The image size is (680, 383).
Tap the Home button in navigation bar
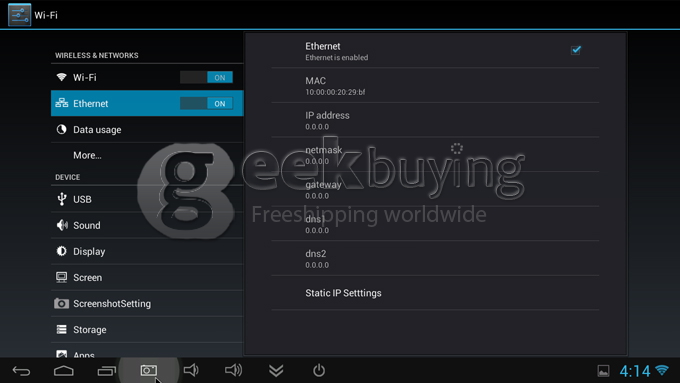point(64,371)
